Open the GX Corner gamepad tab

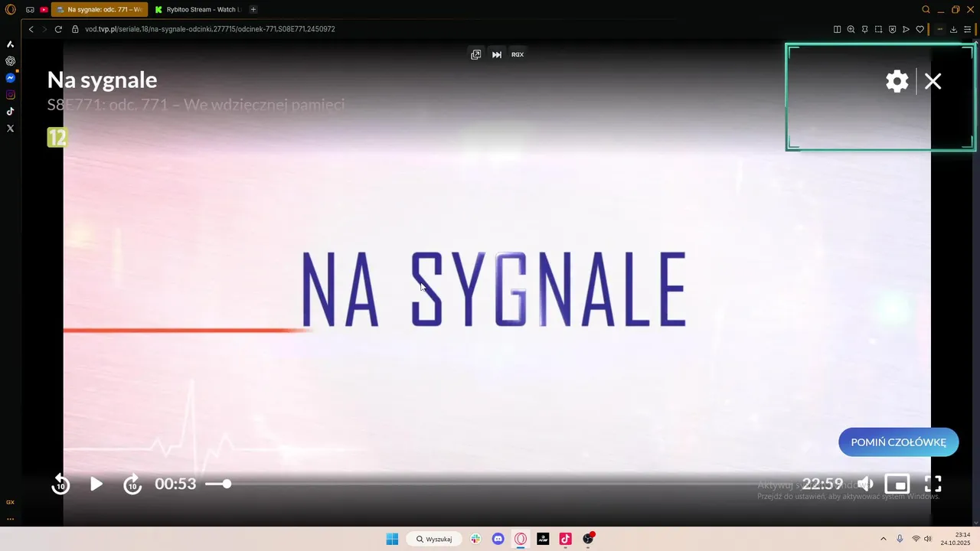tap(30, 10)
